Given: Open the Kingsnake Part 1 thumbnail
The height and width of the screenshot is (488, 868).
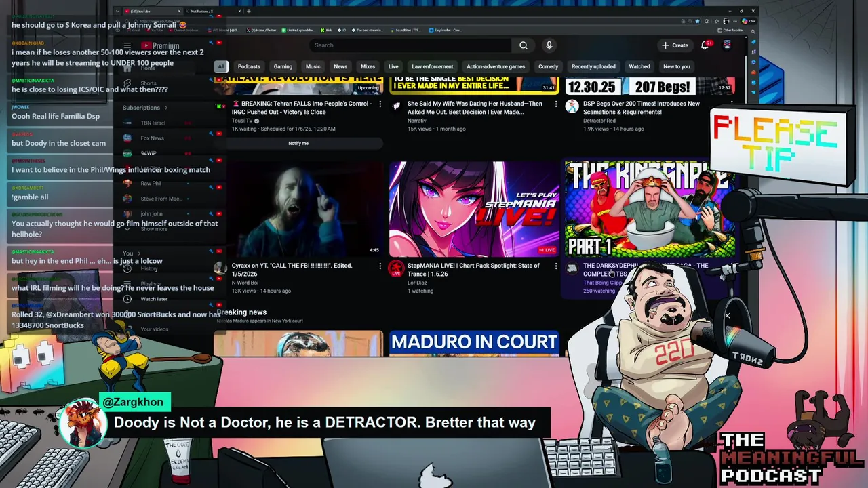Looking at the screenshot, I should tap(650, 209).
